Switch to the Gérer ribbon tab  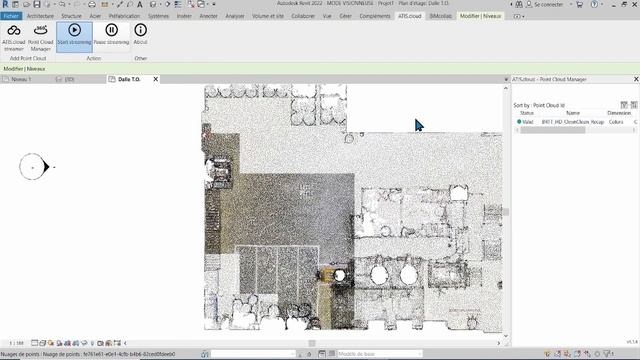(345, 16)
